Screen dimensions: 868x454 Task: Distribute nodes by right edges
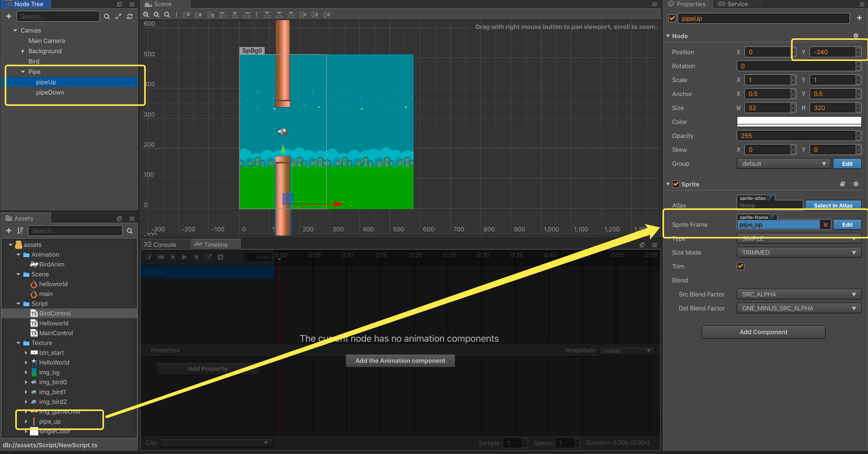pos(326,14)
